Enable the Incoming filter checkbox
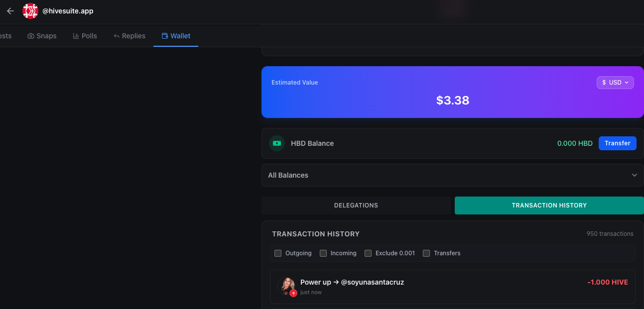This screenshot has width=644, height=309. click(323, 253)
